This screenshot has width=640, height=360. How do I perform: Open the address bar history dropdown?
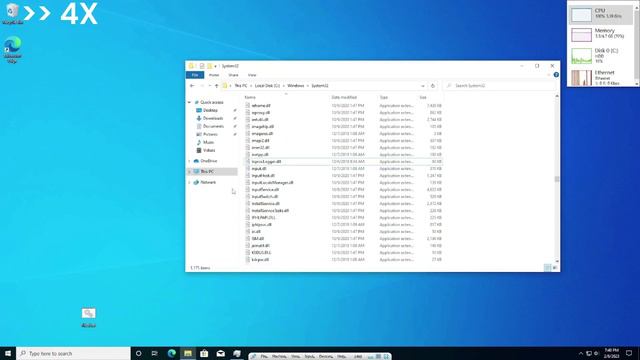point(423,86)
